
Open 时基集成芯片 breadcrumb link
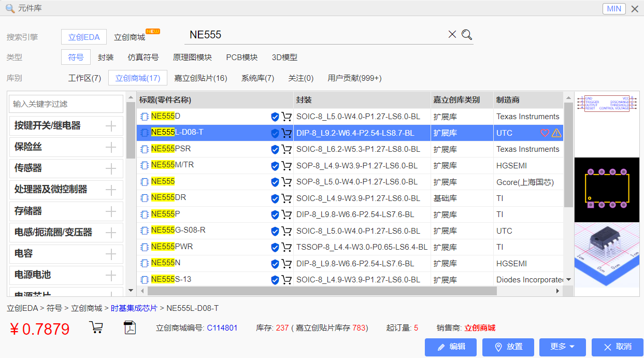134,308
